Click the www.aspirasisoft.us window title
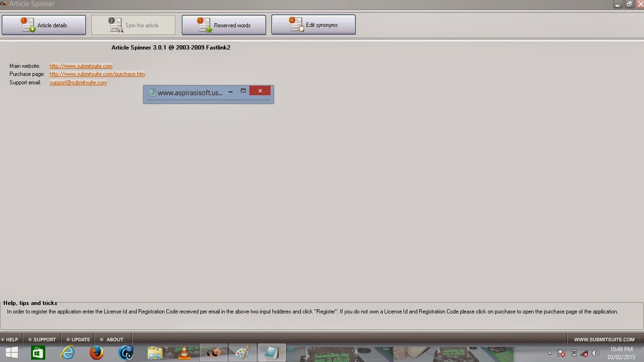Screen dimensions: 644x362 pos(190,92)
